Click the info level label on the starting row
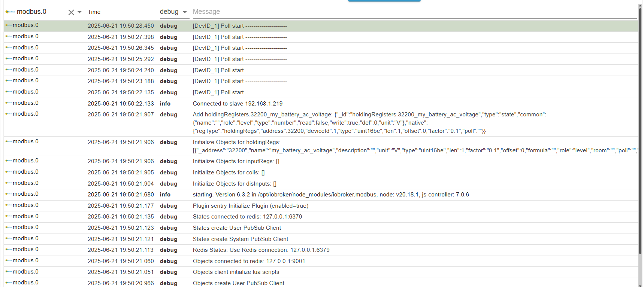644x287 pixels. tap(165, 195)
